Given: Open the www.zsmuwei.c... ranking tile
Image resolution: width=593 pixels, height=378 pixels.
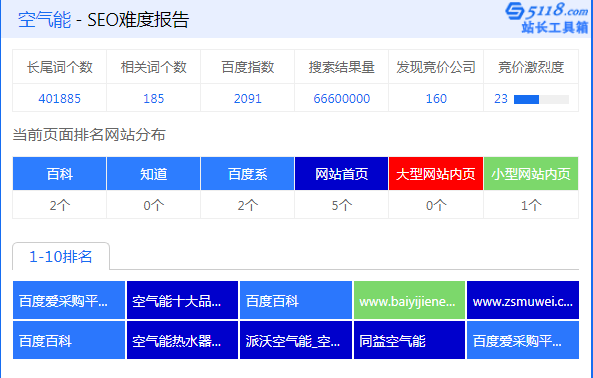Looking at the screenshot, I should coord(523,300).
